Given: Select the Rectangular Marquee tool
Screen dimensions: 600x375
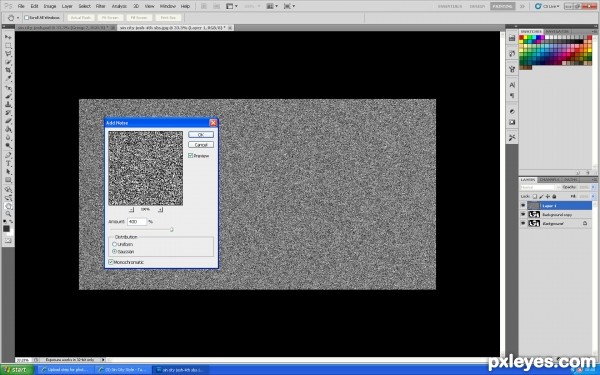Looking at the screenshot, I should tap(8, 45).
